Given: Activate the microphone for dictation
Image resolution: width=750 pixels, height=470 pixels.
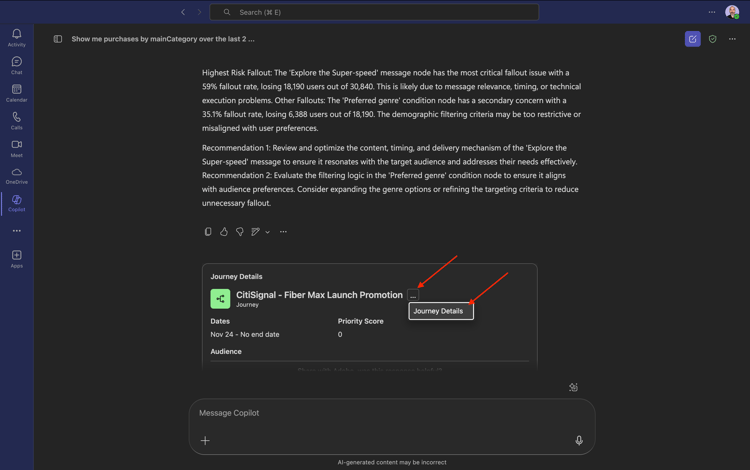Looking at the screenshot, I should point(579,440).
